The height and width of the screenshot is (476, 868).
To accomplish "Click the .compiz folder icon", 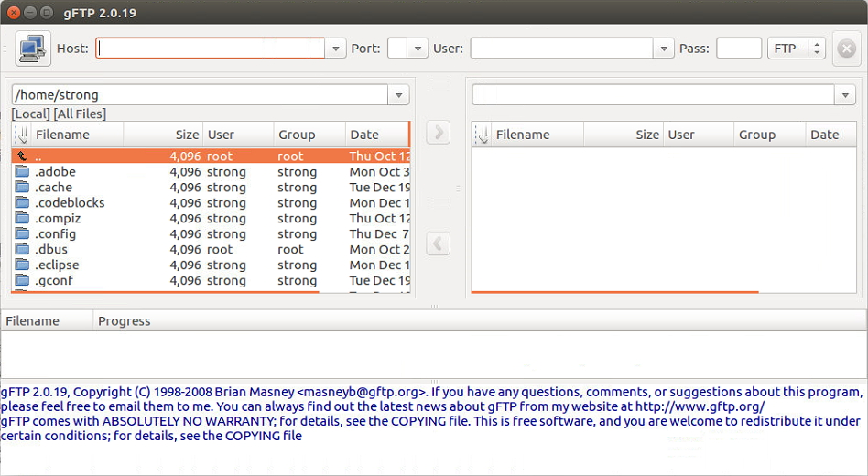I will pyautogui.click(x=22, y=218).
